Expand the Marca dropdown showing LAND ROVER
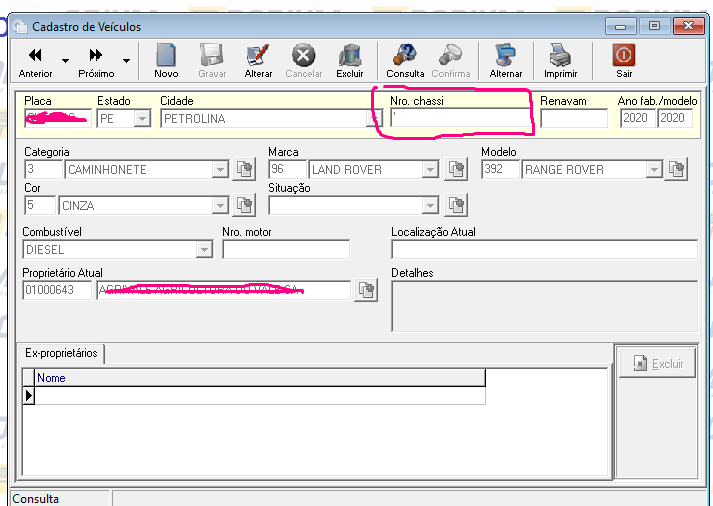The width and height of the screenshot is (713, 506). point(430,170)
